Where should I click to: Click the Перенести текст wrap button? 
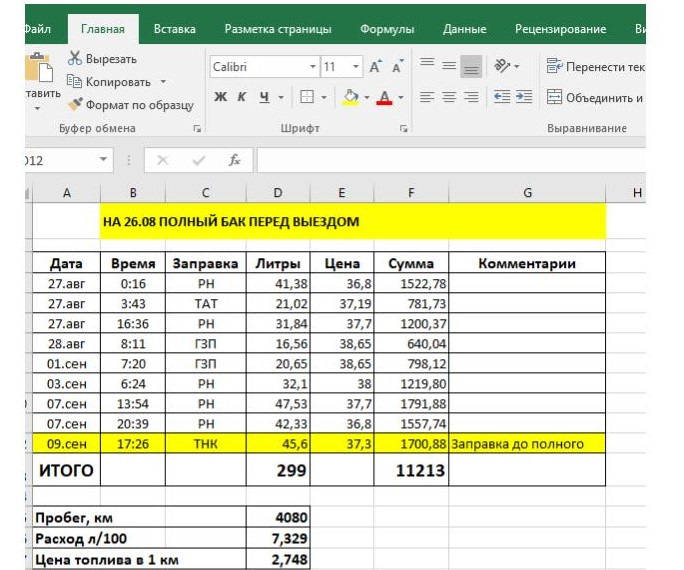[x=595, y=67]
